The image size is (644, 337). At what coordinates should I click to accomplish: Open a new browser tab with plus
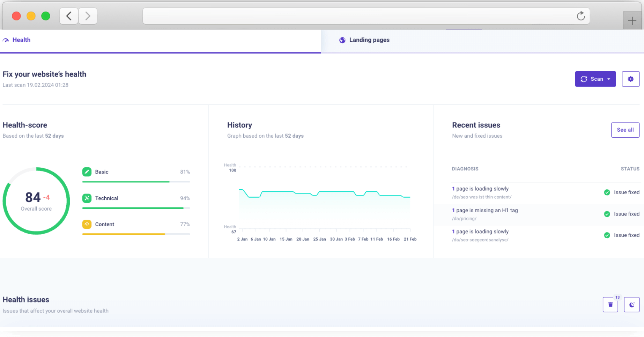point(632,21)
